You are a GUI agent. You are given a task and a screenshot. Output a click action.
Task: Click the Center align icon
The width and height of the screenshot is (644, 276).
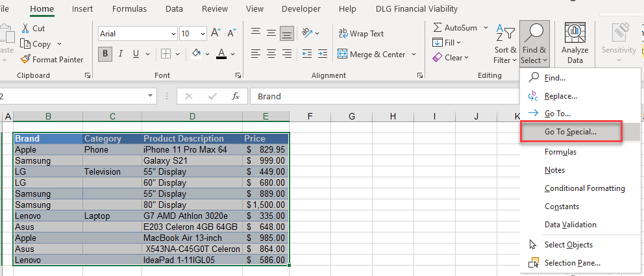coord(271,54)
